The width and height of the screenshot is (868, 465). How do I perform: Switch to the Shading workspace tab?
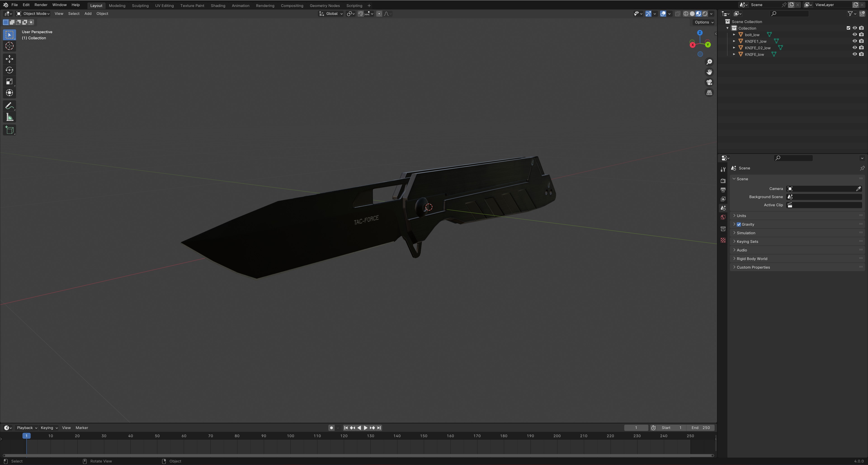click(x=218, y=6)
